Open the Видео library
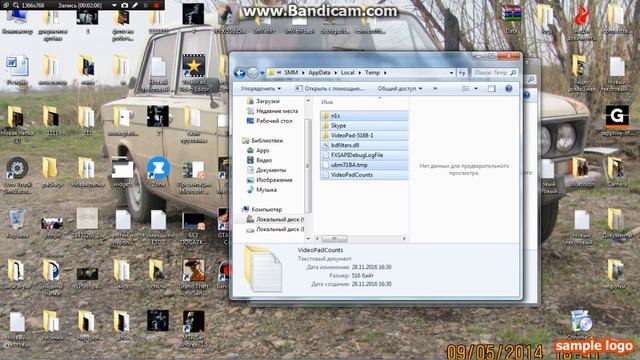The height and width of the screenshot is (360, 640). [260, 160]
